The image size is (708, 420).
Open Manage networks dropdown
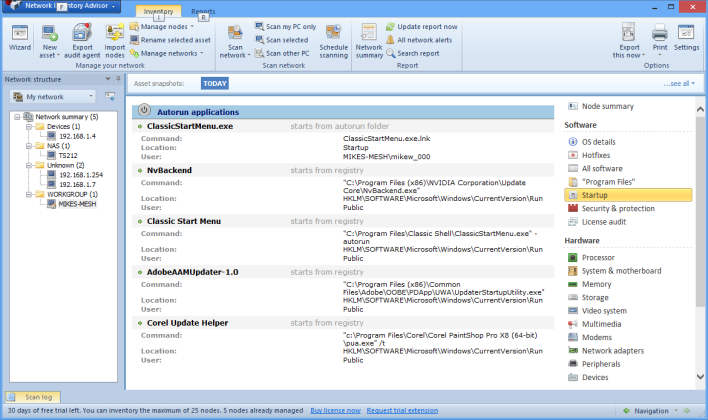click(x=167, y=53)
